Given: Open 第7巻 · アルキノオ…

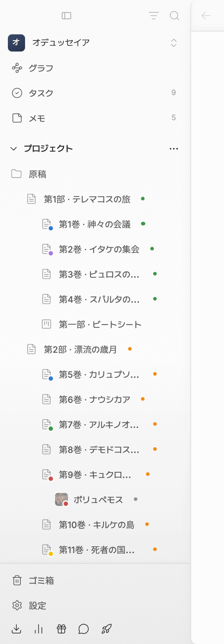Looking at the screenshot, I should tap(99, 425).
